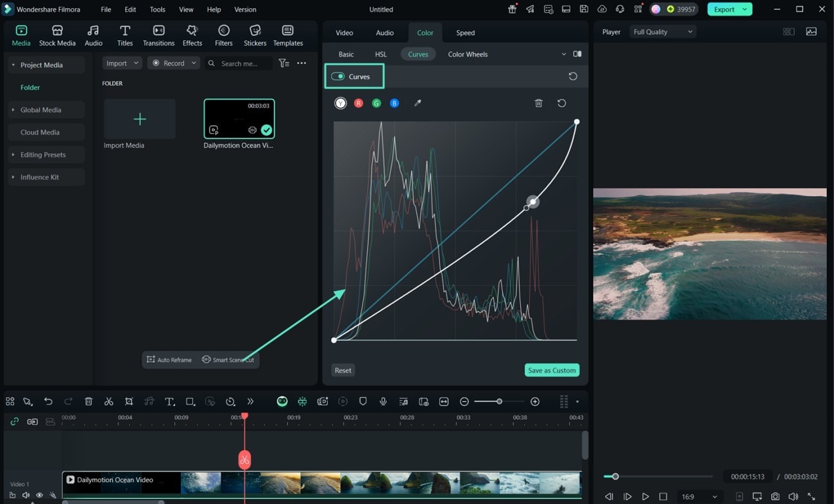This screenshot has width=834, height=504.
Task: Open the Stock Media panel
Action: pyautogui.click(x=57, y=36)
